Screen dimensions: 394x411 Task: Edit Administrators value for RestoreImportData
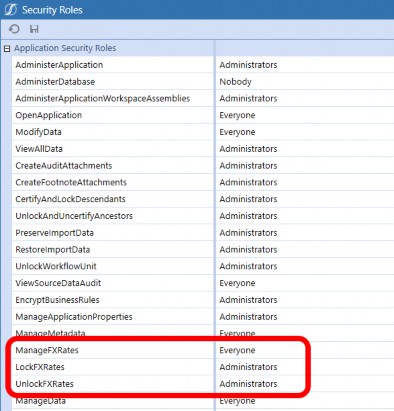coord(248,250)
